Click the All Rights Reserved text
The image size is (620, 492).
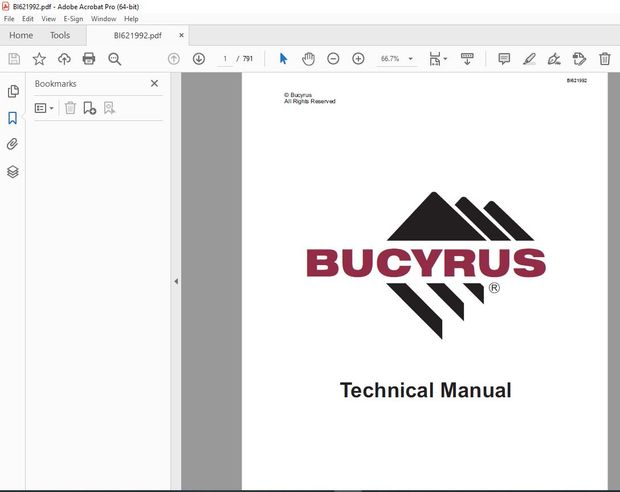[x=310, y=101]
